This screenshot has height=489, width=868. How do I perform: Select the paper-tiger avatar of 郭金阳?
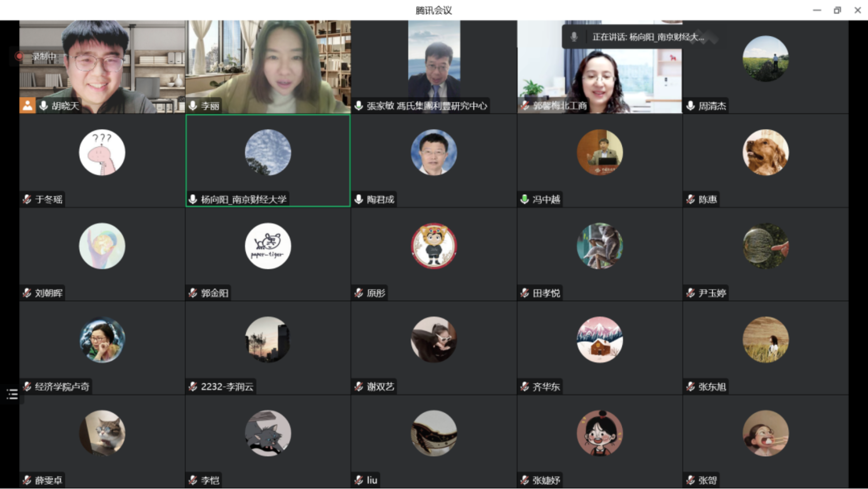pos(268,246)
